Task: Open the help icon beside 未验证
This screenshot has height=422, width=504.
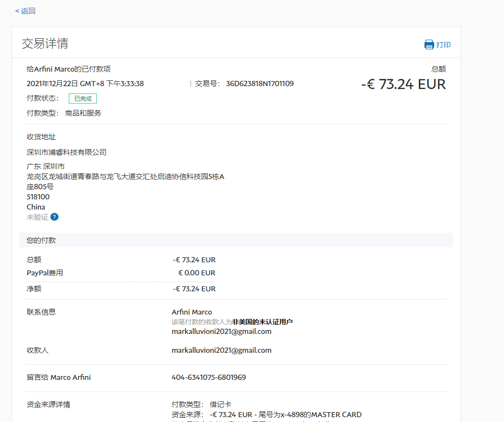Action: pos(55,217)
